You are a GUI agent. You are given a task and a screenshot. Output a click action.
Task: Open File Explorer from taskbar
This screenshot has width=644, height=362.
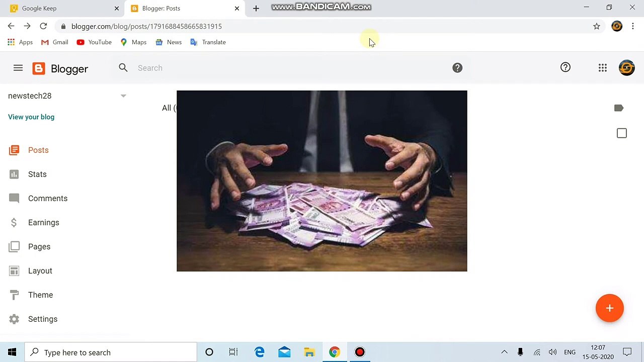click(309, 352)
